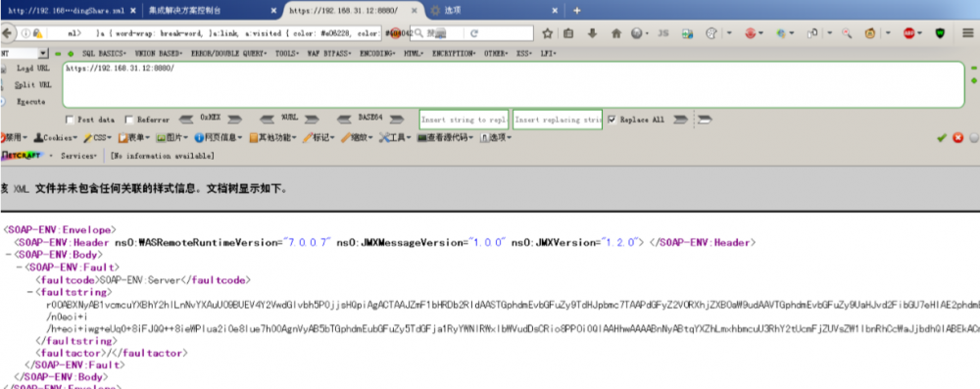The width and height of the screenshot is (980, 389).
Task: Click the red swirl extension icon
Action: pyautogui.click(x=752, y=33)
